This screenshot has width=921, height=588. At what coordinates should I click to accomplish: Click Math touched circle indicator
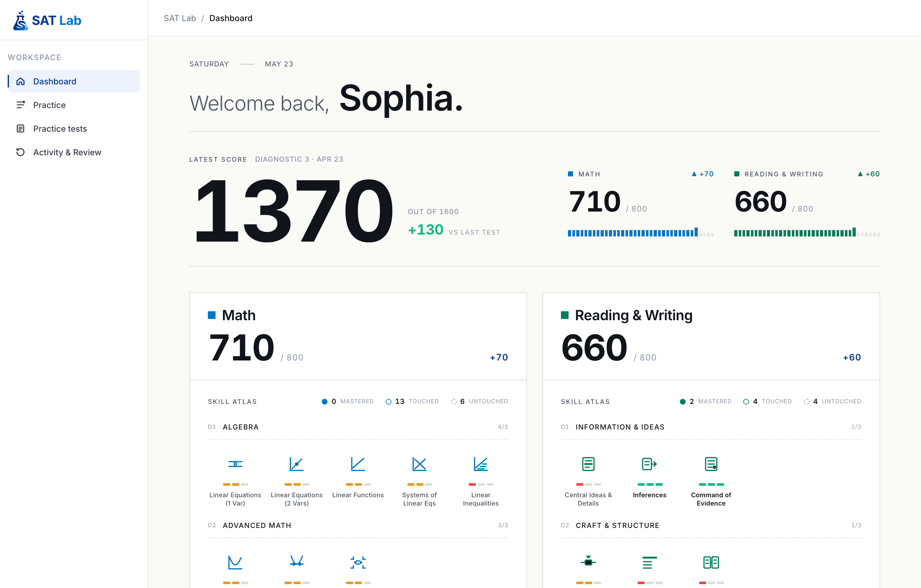point(388,401)
